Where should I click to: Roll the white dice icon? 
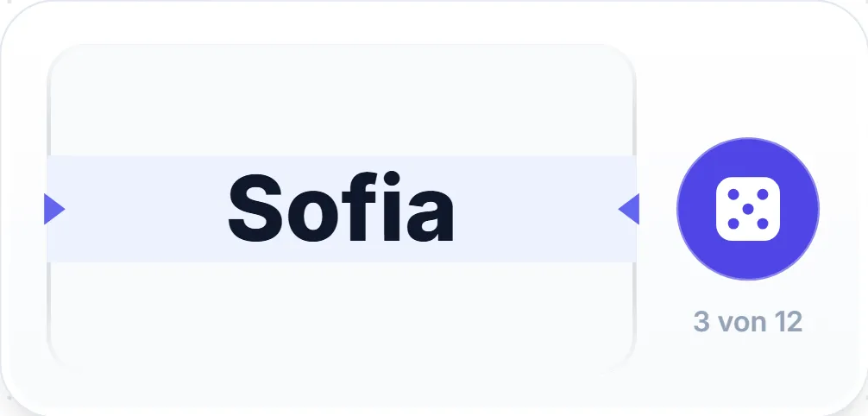click(748, 209)
